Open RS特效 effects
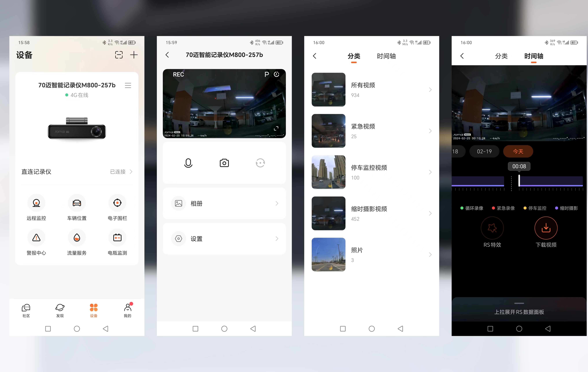The width and height of the screenshot is (588, 372). [492, 232]
